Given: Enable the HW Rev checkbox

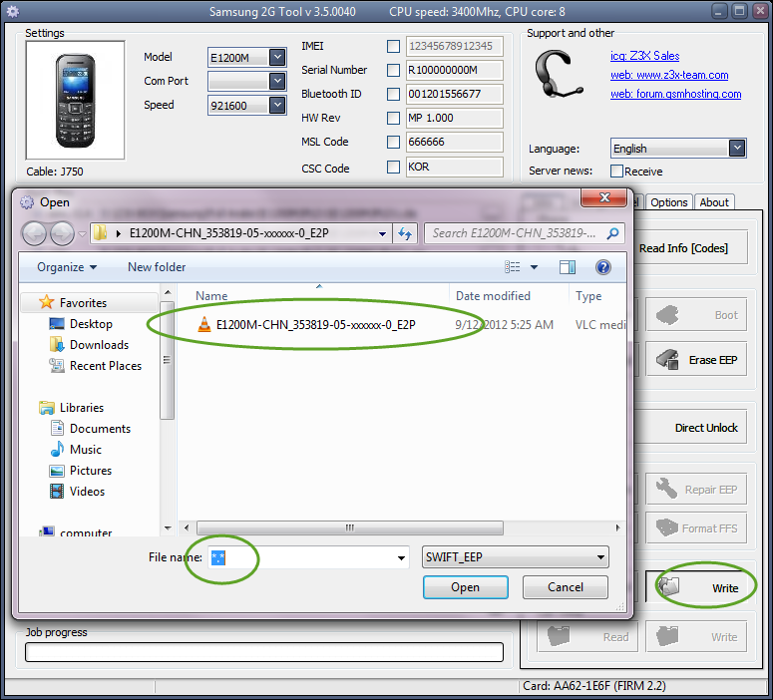Looking at the screenshot, I should [393, 118].
